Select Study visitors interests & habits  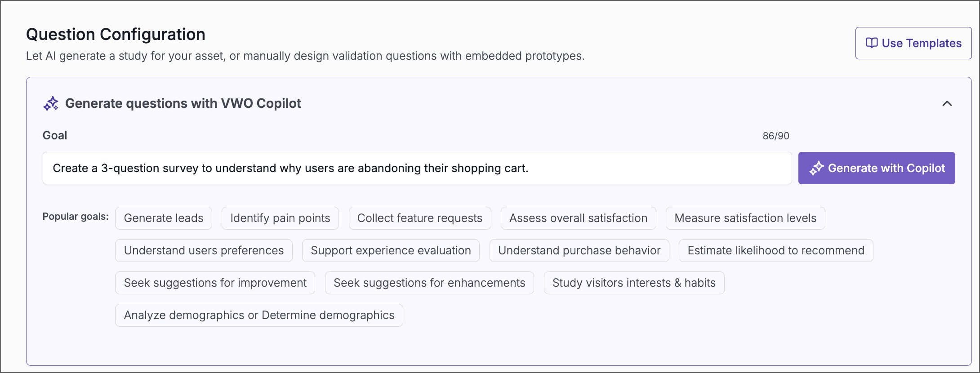click(634, 283)
